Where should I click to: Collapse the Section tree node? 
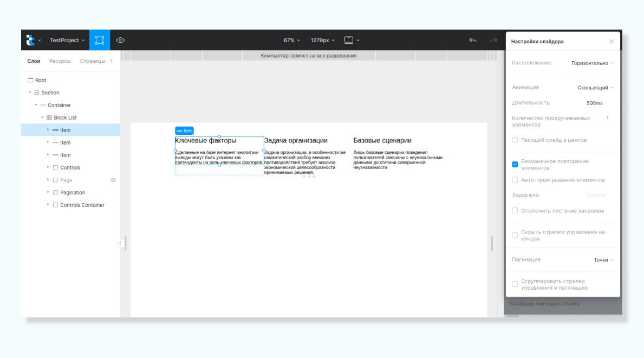pyautogui.click(x=30, y=93)
